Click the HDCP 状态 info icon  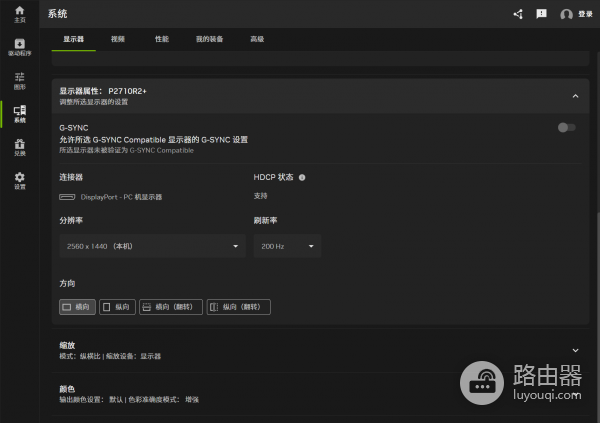click(x=302, y=178)
